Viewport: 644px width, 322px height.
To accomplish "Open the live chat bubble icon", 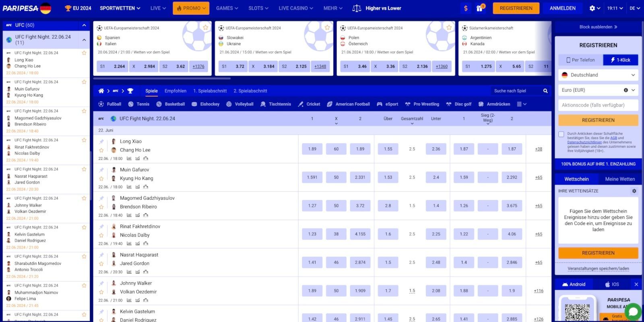I will 633,311.
